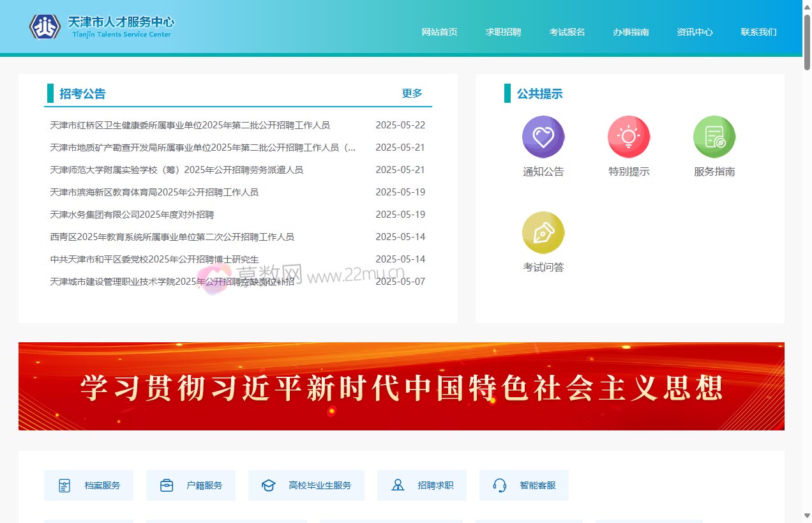Open the yellow 考试问答 pen icon

543,232
